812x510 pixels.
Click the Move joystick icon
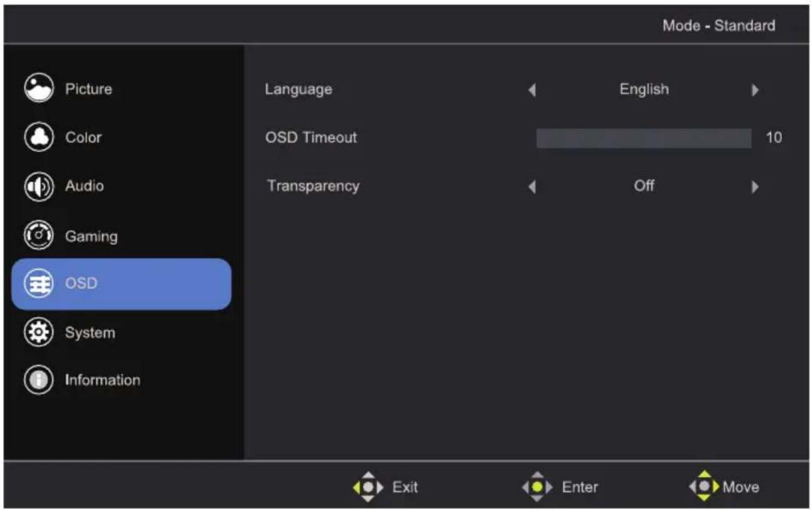(704, 487)
